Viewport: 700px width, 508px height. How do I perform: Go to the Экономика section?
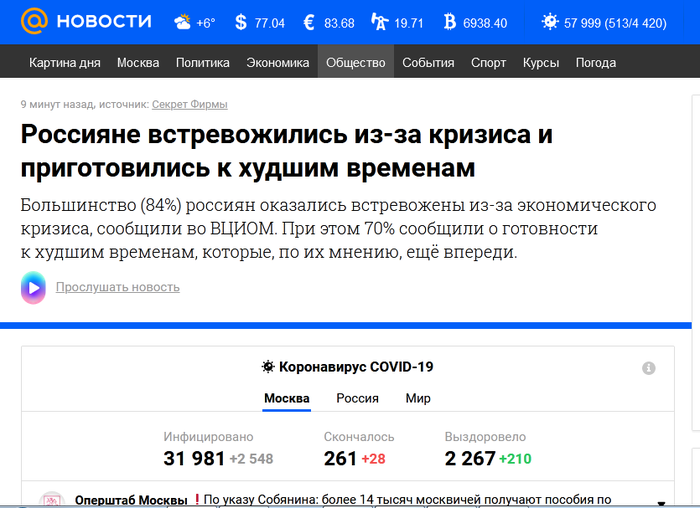(x=278, y=62)
